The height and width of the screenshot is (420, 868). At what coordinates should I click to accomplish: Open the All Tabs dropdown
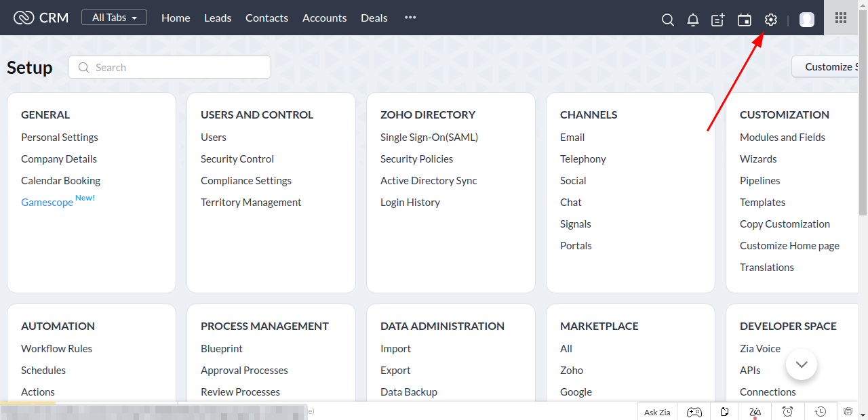click(x=114, y=18)
